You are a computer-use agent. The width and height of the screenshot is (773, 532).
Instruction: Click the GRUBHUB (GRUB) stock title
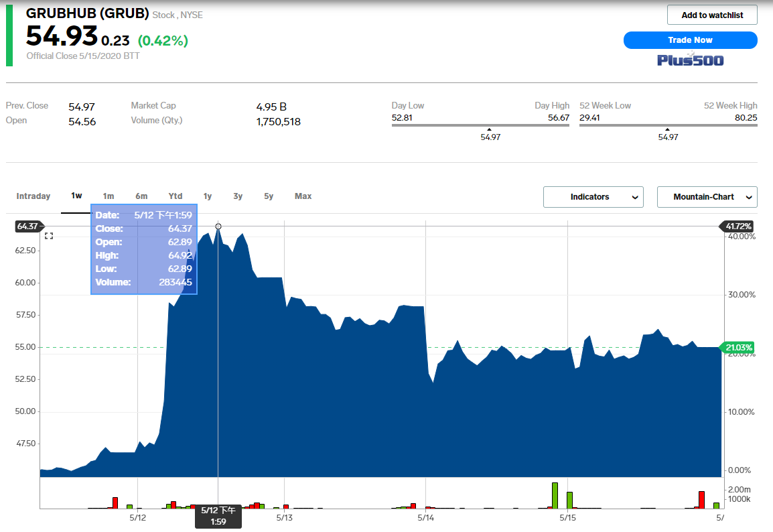[x=87, y=13]
